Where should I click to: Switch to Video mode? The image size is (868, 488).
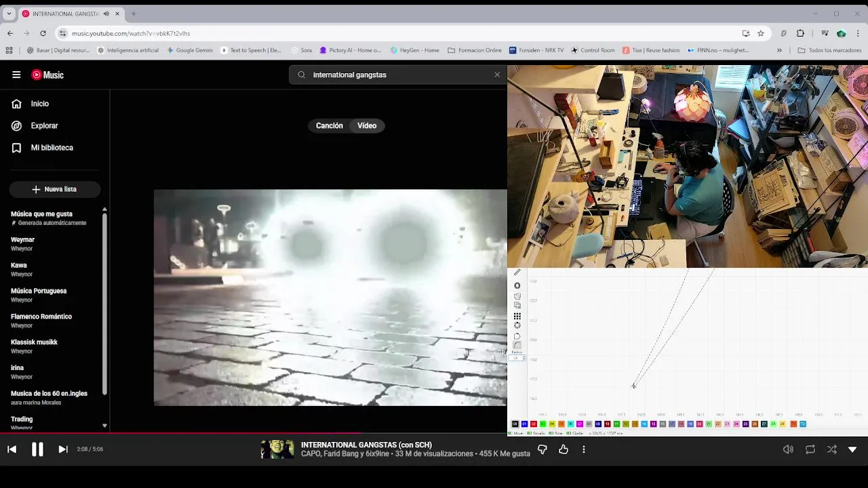coord(367,125)
